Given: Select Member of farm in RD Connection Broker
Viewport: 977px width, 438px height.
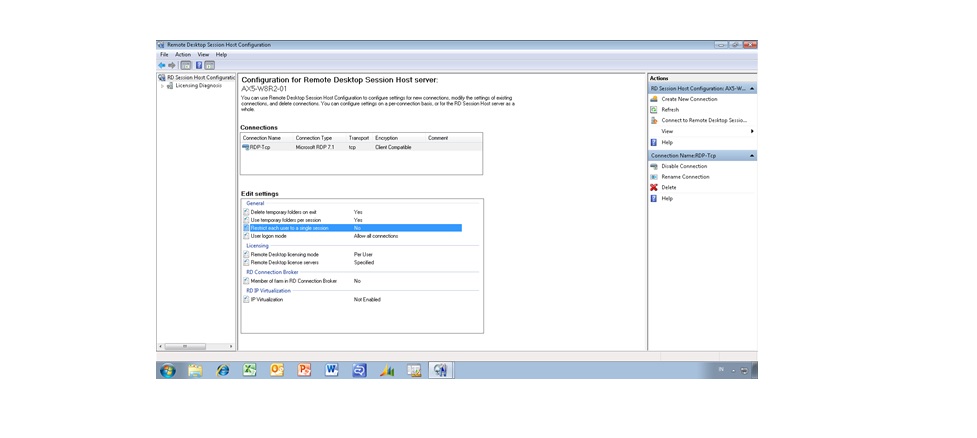Looking at the screenshot, I should [x=293, y=281].
